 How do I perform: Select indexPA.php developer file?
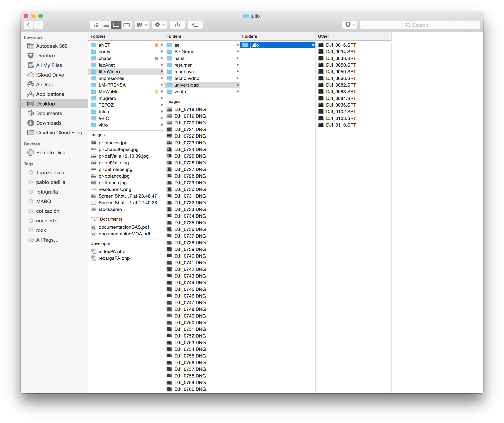coord(126,251)
